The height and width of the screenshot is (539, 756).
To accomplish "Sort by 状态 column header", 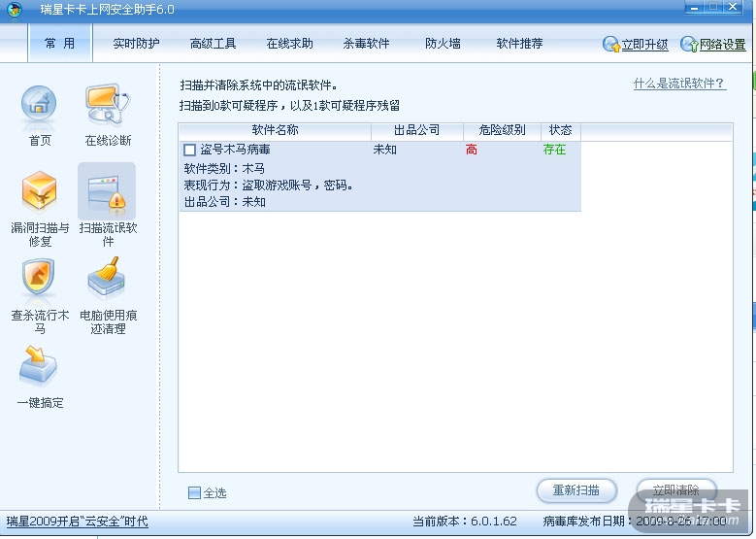I will click(x=560, y=130).
